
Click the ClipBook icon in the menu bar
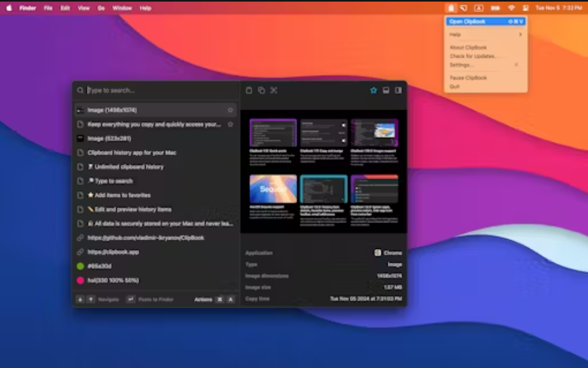pyautogui.click(x=451, y=8)
